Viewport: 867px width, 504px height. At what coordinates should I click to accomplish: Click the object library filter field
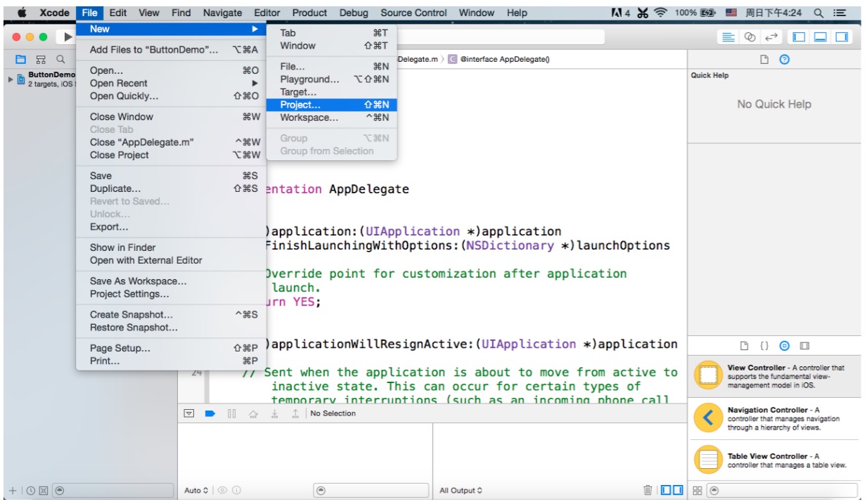(x=783, y=491)
